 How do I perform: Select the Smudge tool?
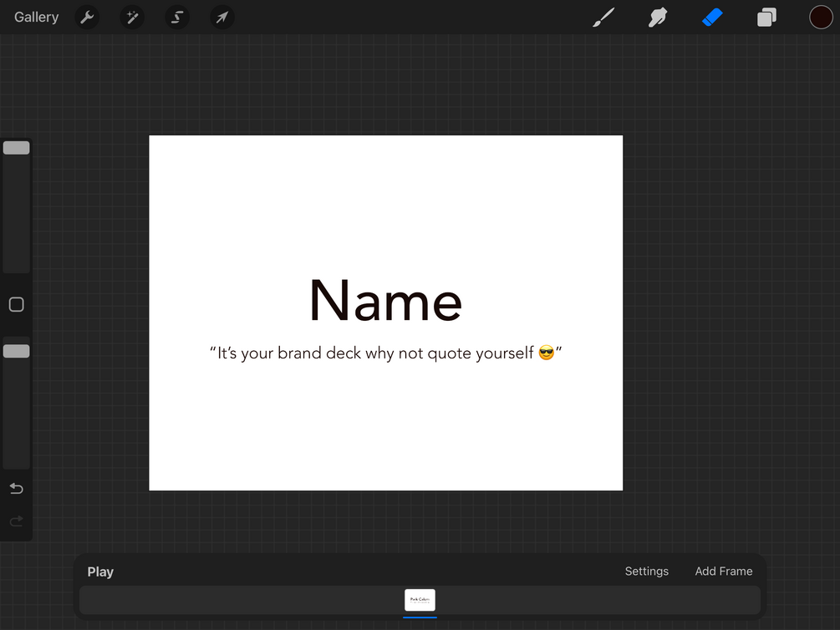coord(658,18)
